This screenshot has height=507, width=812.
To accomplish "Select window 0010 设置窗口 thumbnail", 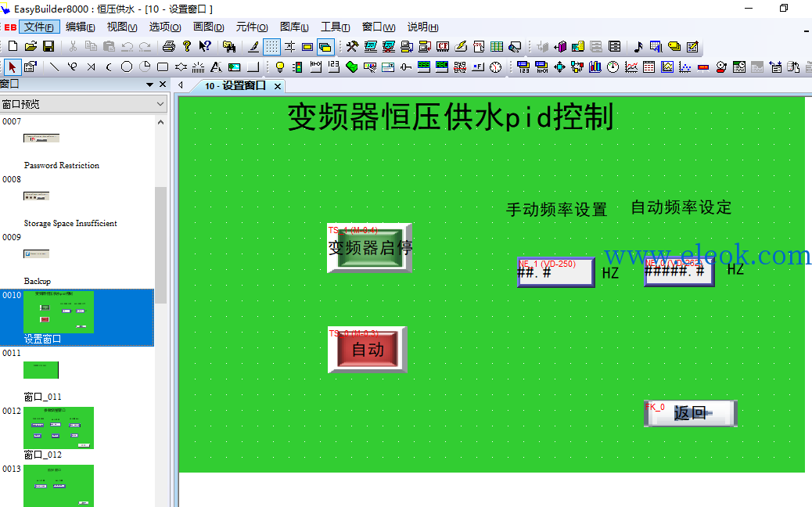I will 59,311.
